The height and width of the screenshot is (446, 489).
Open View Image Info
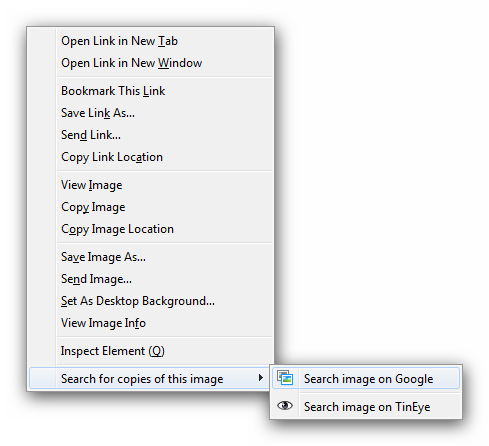pyautogui.click(x=103, y=323)
